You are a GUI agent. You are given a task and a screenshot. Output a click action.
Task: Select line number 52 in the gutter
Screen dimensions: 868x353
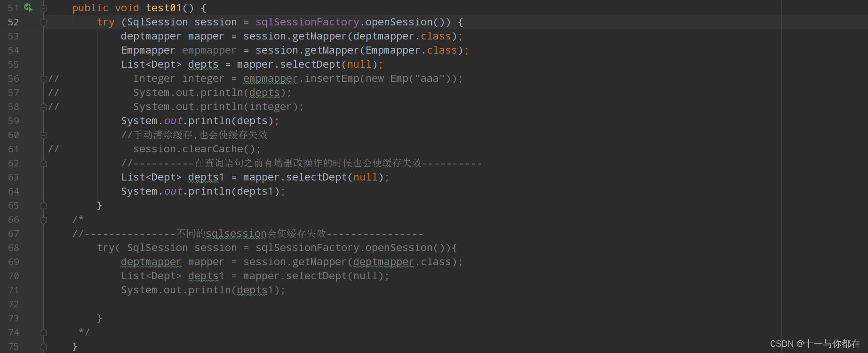click(14, 22)
